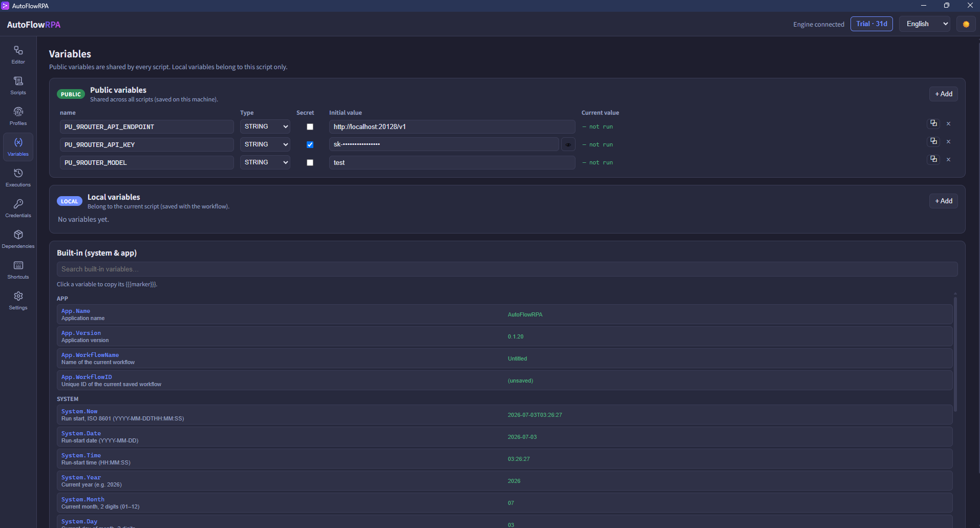The height and width of the screenshot is (528, 980).
Task: Toggle the theme sun icon
Action: point(966,24)
